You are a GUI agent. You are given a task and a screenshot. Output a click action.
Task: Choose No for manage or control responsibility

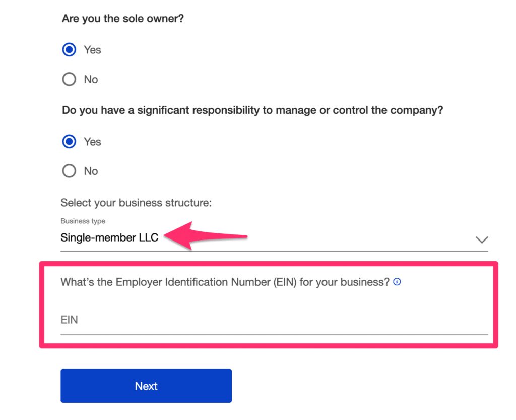pyautogui.click(x=69, y=171)
